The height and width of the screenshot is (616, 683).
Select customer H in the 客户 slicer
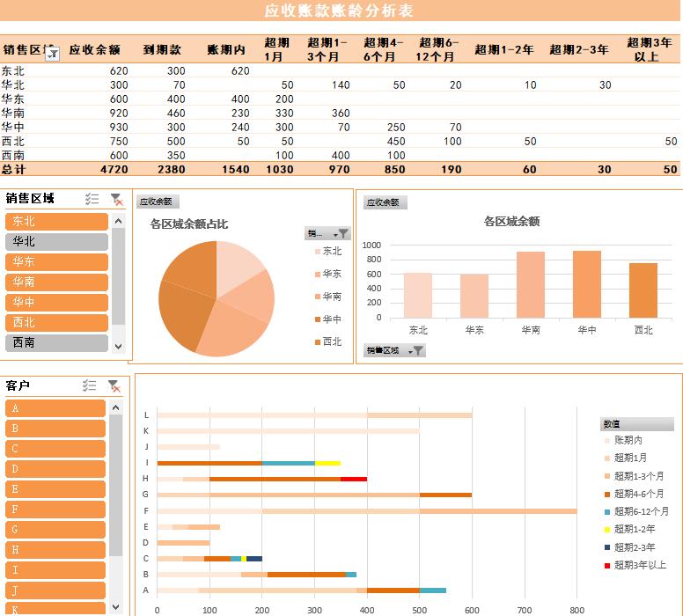click(55, 550)
